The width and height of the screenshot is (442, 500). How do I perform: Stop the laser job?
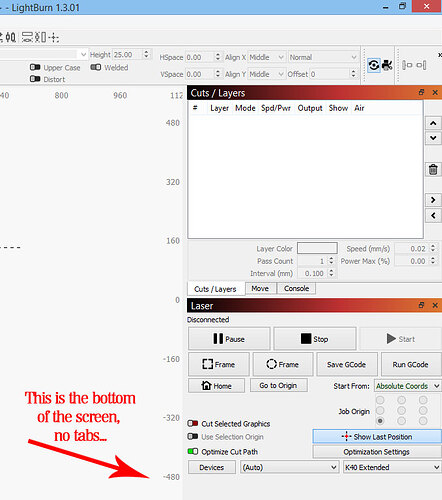315,339
